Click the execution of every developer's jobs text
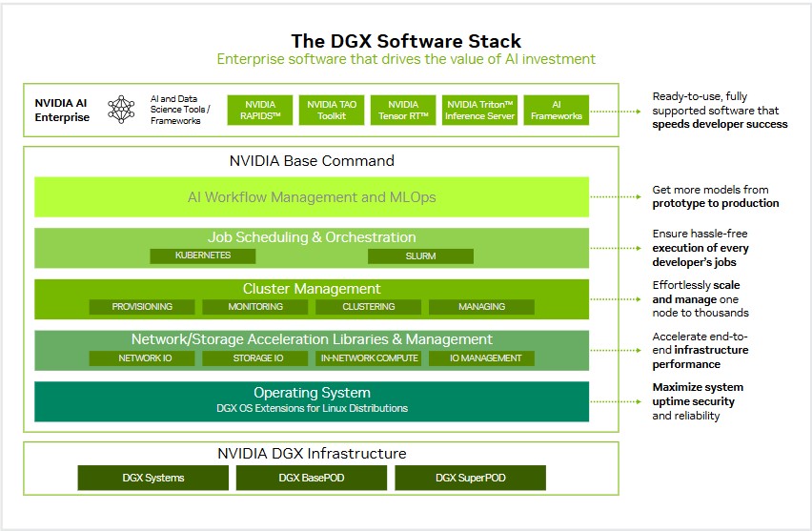The image size is (812, 531). click(x=700, y=255)
